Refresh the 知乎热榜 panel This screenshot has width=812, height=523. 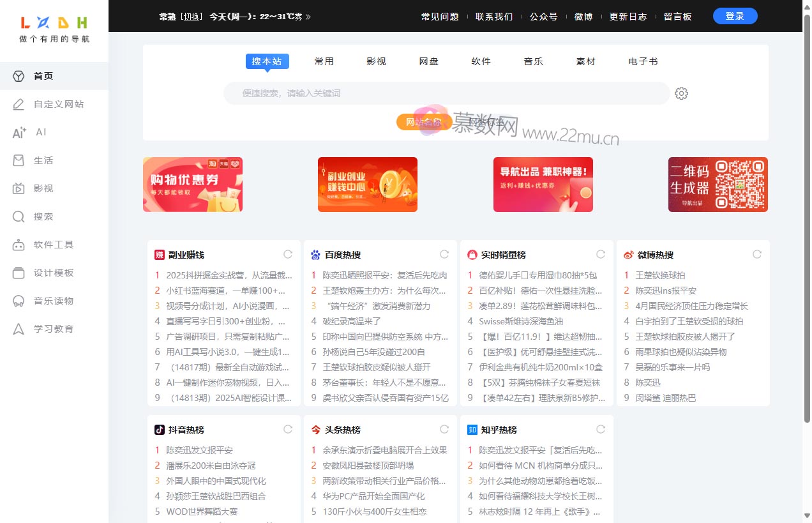[x=600, y=429]
